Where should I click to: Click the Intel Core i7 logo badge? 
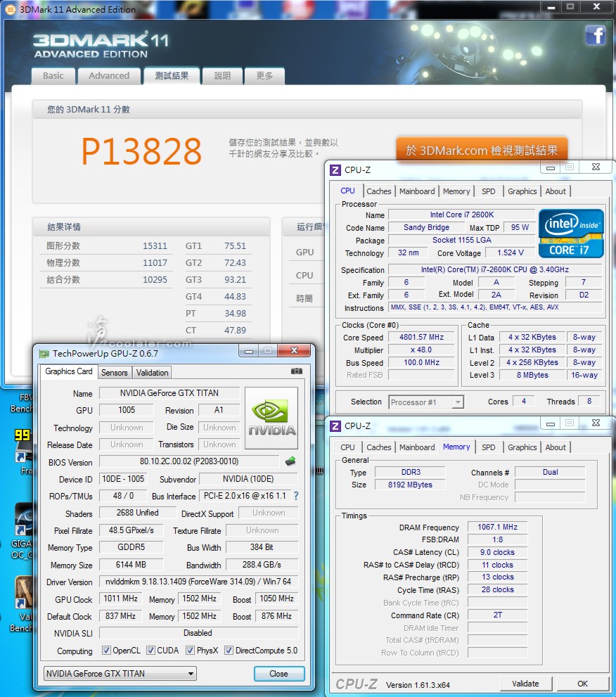pyautogui.click(x=571, y=234)
